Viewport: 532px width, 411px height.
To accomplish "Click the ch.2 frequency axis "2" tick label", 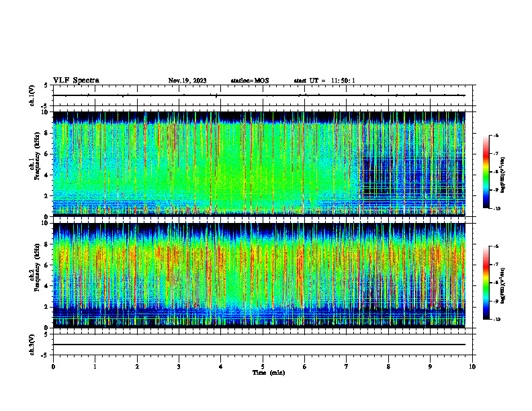I will point(46,307).
